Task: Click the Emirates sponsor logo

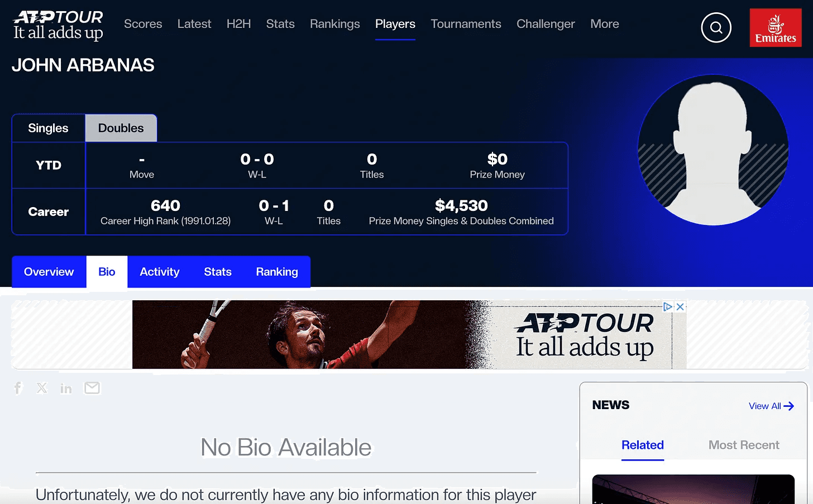Action: click(x=776, y=27)
